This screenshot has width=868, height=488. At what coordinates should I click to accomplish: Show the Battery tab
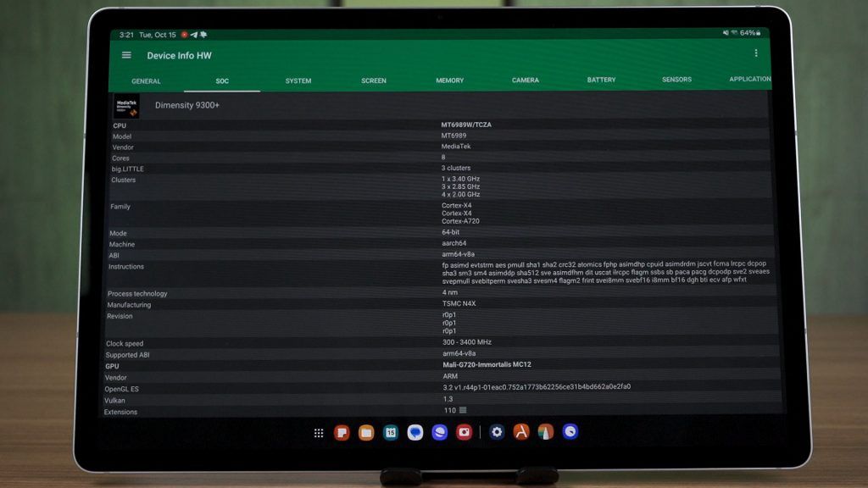point(601,80)
